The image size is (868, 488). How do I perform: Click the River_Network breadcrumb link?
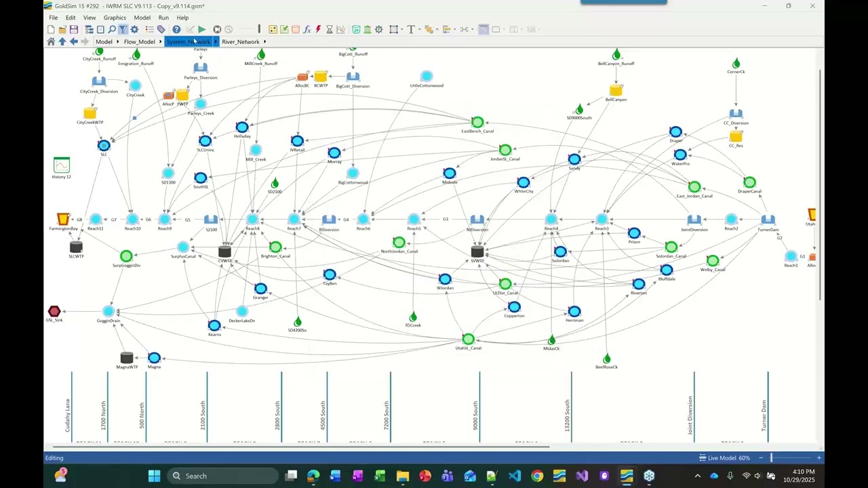point(240,41)
